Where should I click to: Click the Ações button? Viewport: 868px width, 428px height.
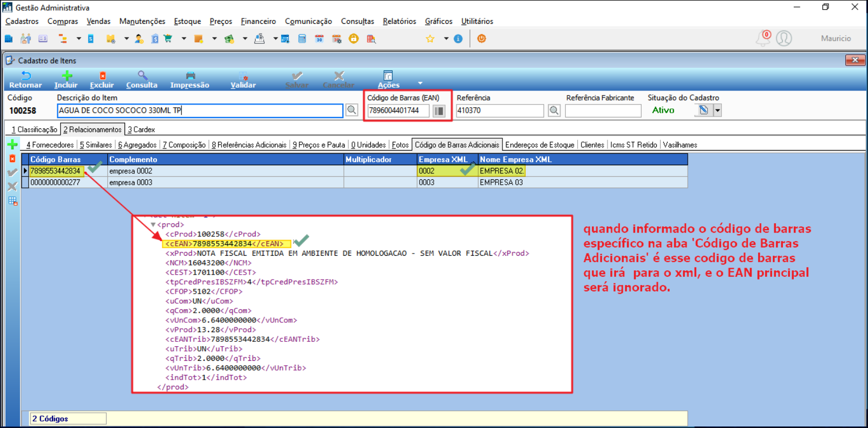[388, 79]
